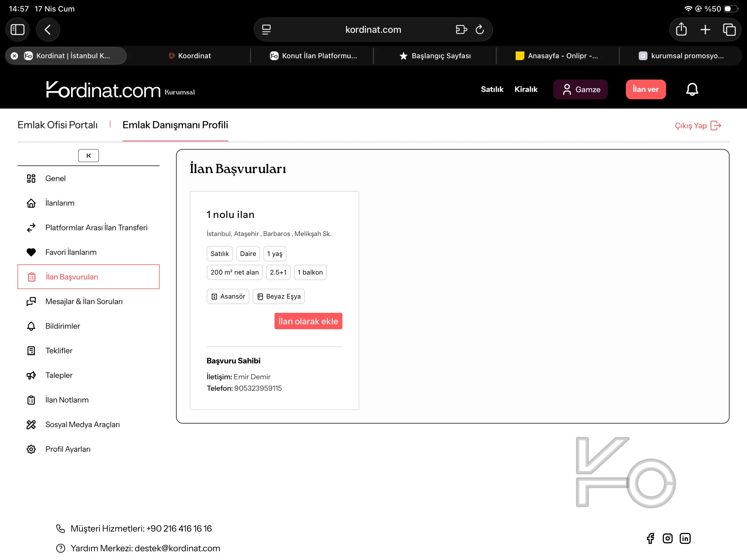This screenshot has height=560, width=747.
Task: Open Mesajlar & İlan Soruları menu item
Action: click(x=84, y=301)
